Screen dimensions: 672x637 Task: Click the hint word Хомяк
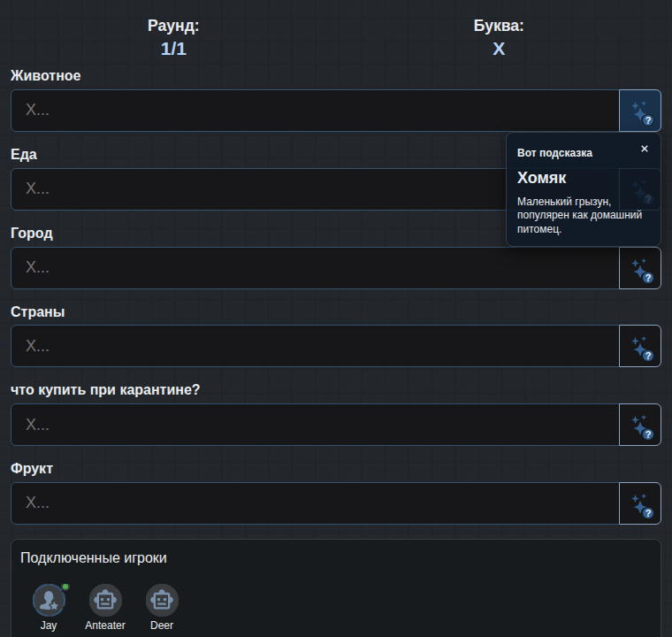541,178
